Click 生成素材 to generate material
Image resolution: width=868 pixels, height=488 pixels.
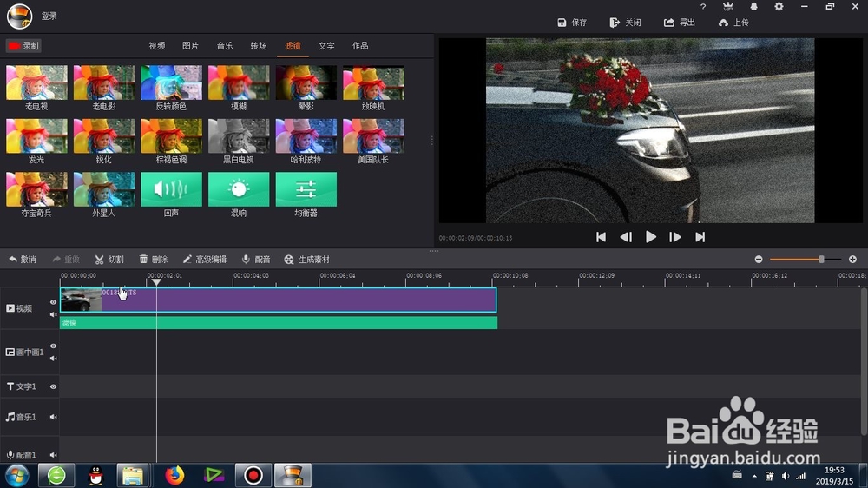tap(306, 260)
